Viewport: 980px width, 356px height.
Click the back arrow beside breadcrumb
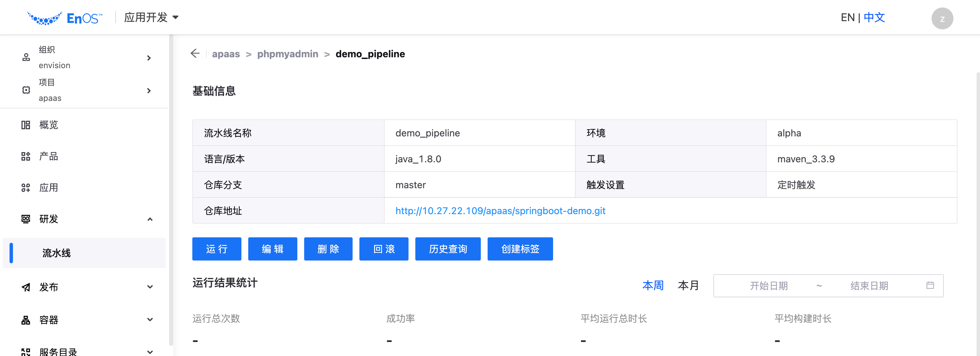coord(195,54)
